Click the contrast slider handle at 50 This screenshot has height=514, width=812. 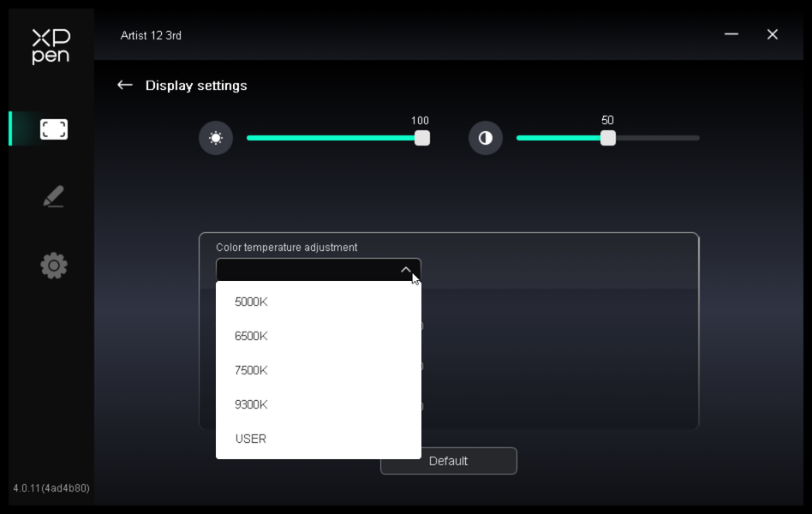point(608,138)
